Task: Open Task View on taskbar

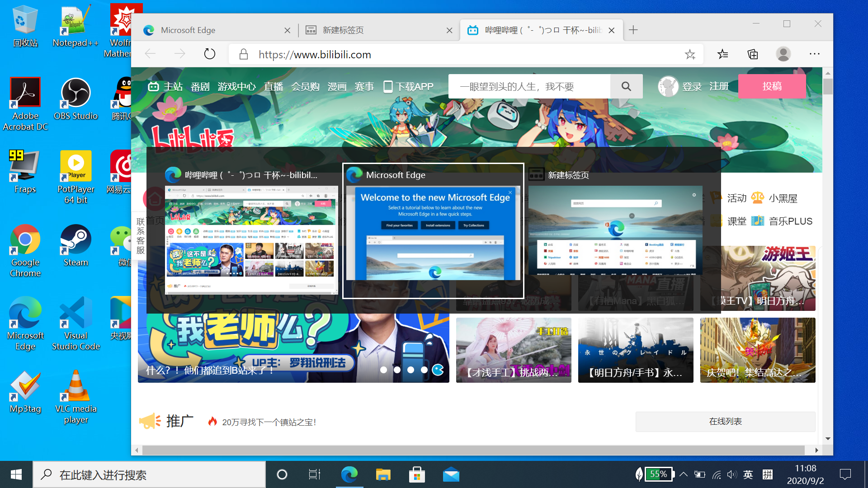Action: pyautogui.click(x=314, y=474)
